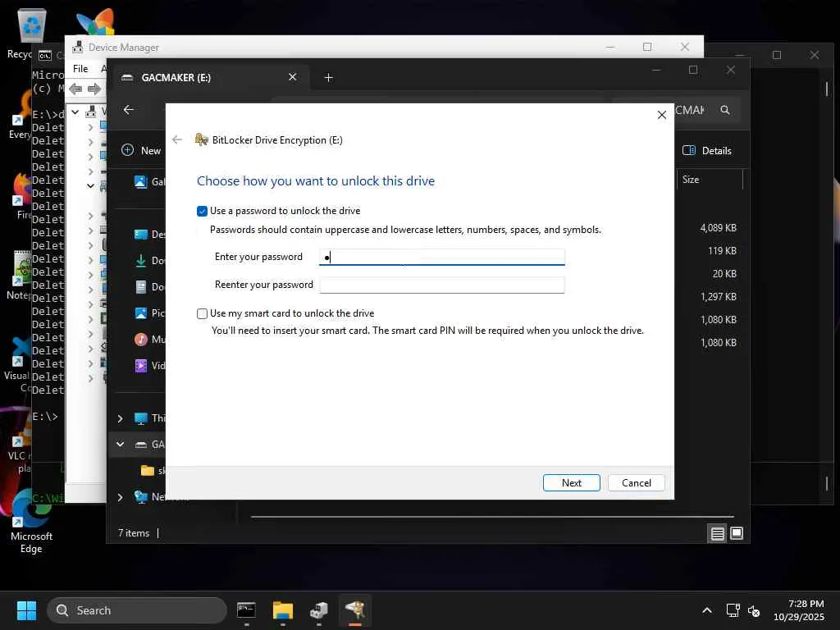Image resolution: width=840 pixels, height=630 pixels.
Task: Click the 'Reenter your password' field
Action: (441, 285)
